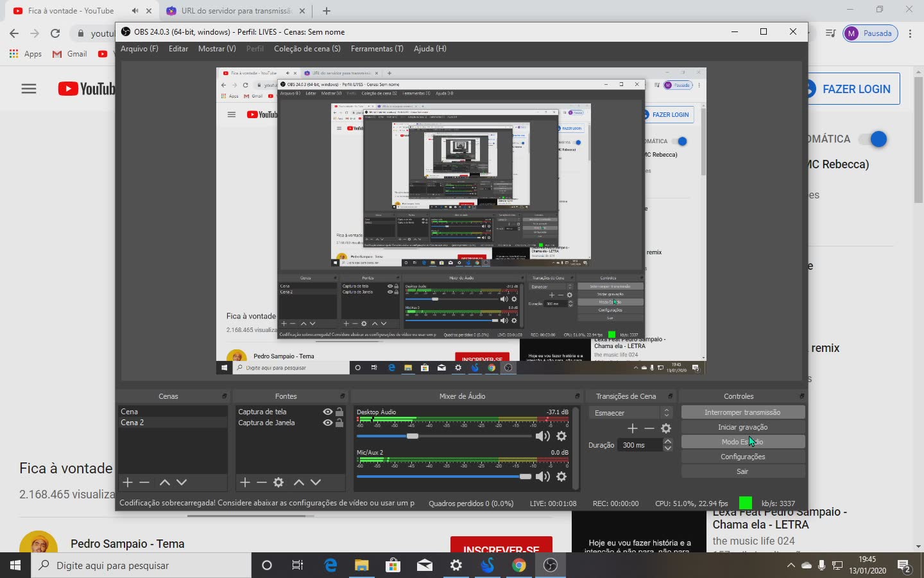924x578 pixels.
Task: Open Desktop Áudio settings gear
Action: tap(561, 436)
